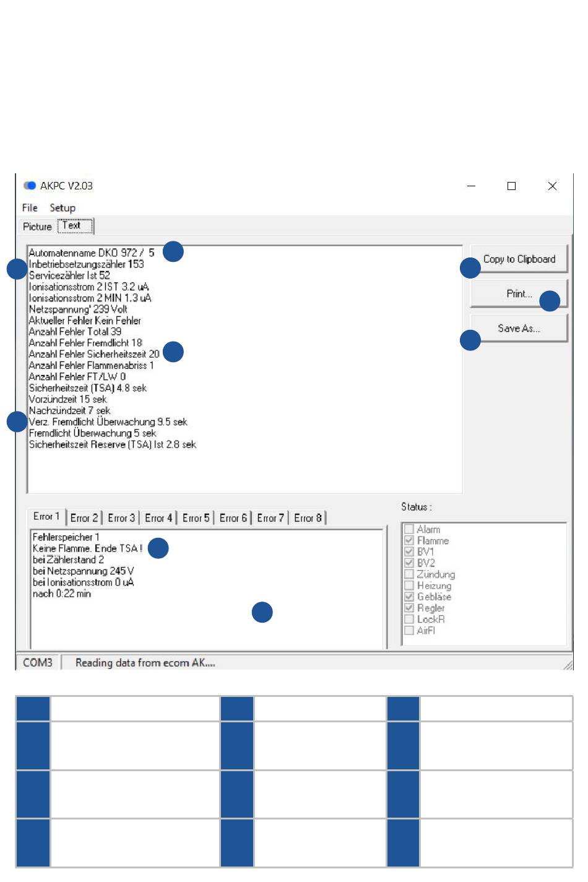Open the Error 3 tab
This screenshot has height=882, width=588.
click(121, 518)
